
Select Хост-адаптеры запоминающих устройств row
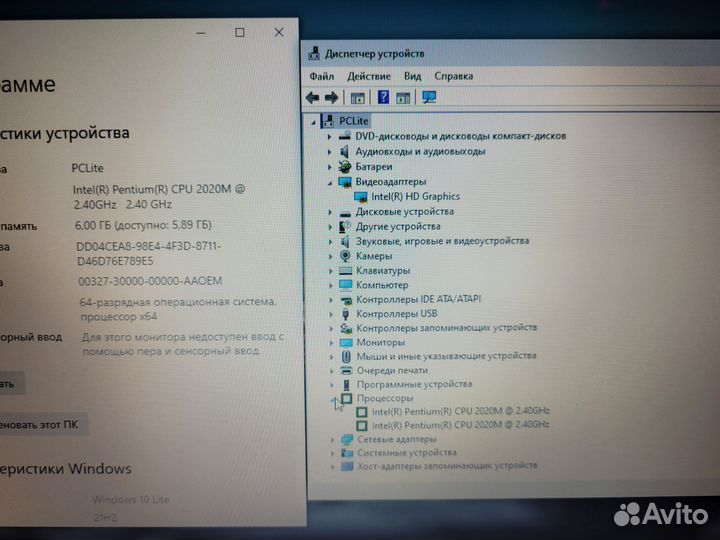pyautogui.click(x=447, y=466)
